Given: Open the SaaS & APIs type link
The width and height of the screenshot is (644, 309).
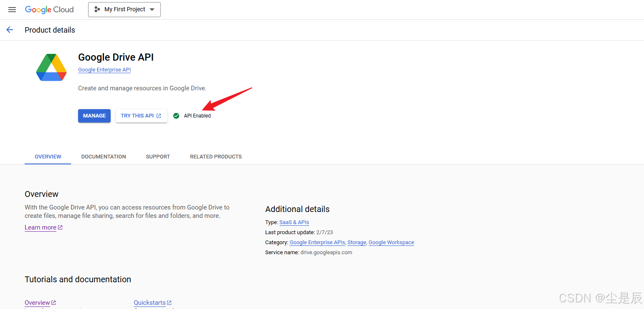Looking at the screenshot, I should click(x=294, y=222).
